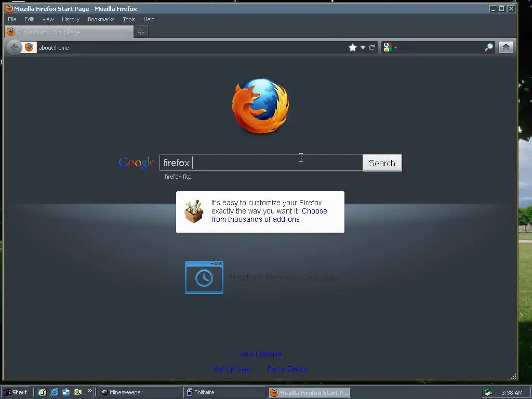Click the Outlook Express quick launch icon
The image size is (532, 399).
[66, 392]
